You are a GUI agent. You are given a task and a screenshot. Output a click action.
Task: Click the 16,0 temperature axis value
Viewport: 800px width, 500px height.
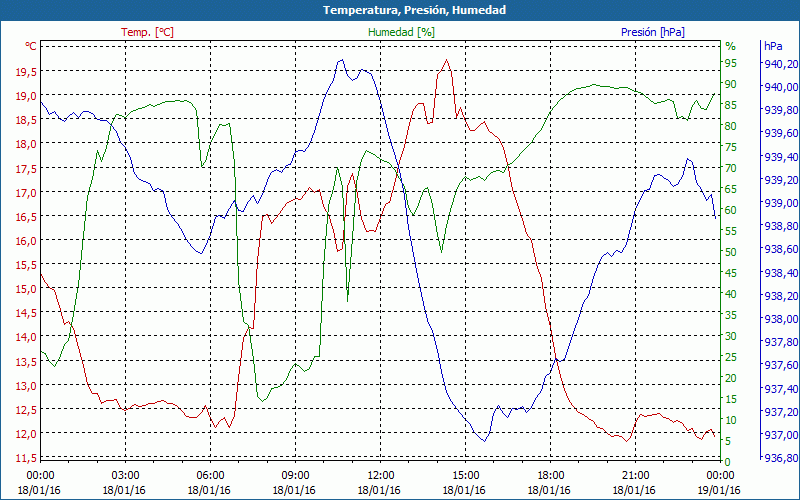pyautogui.click(x=26, y=241)
